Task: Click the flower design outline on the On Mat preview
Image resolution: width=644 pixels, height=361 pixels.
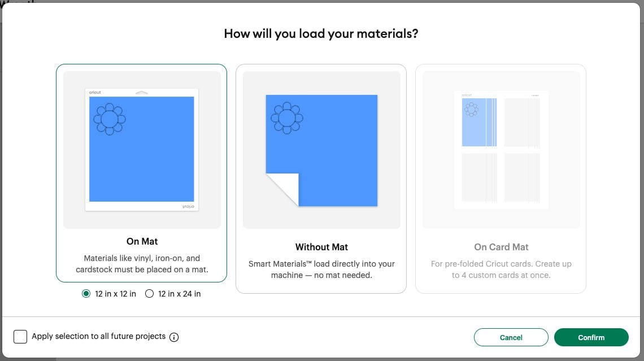Action: click(x=109, y=119)
